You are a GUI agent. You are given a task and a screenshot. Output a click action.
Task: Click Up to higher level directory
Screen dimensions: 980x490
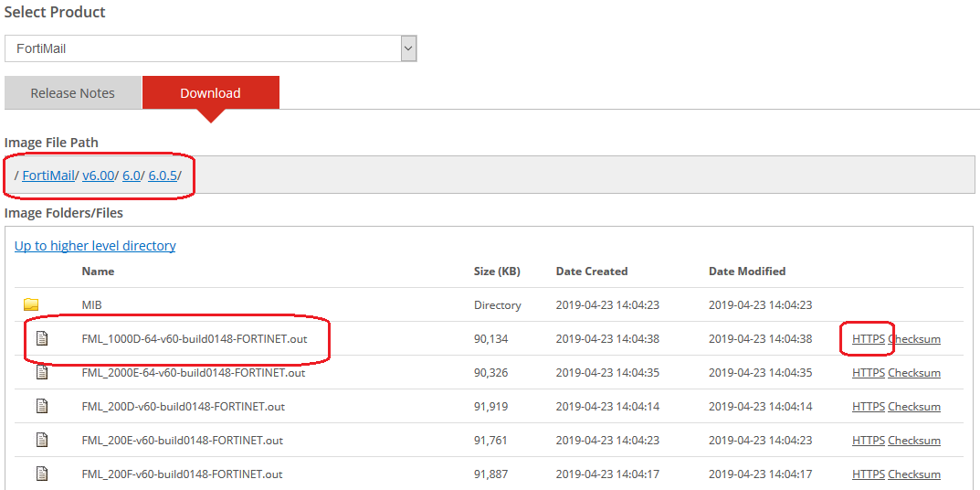(95, 246)
